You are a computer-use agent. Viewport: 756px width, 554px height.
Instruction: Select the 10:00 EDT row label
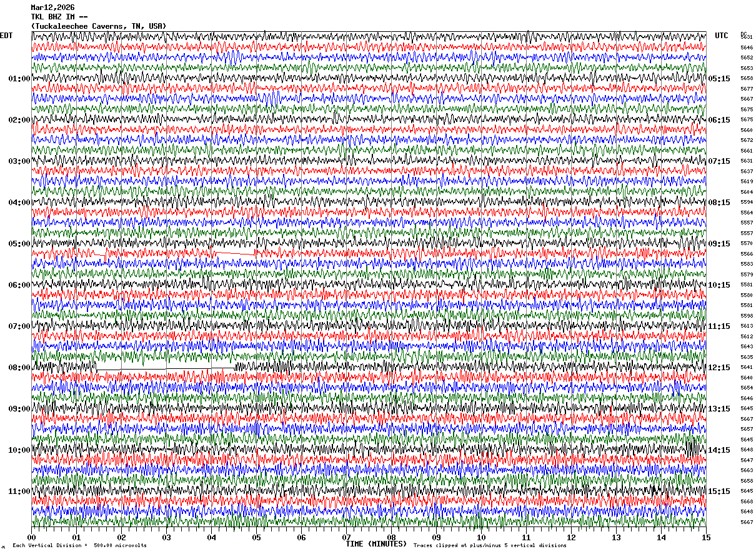[x=19, y=450]
